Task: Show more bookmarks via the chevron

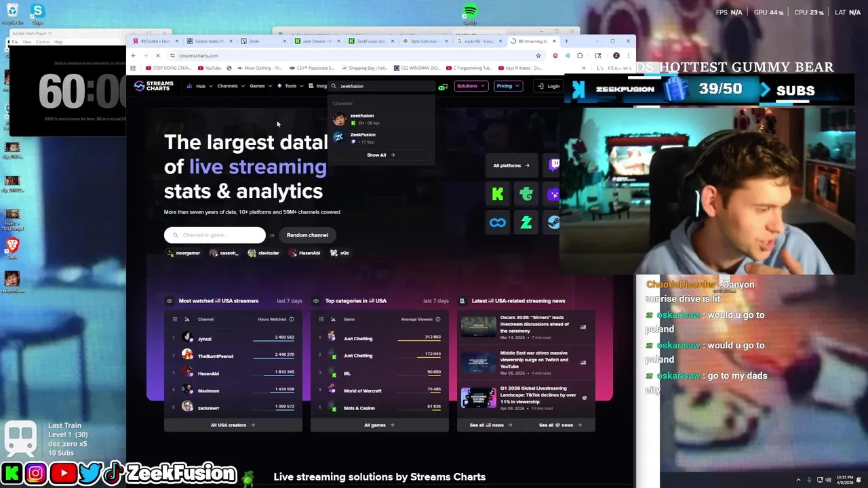Action: (x=583, y=68)
